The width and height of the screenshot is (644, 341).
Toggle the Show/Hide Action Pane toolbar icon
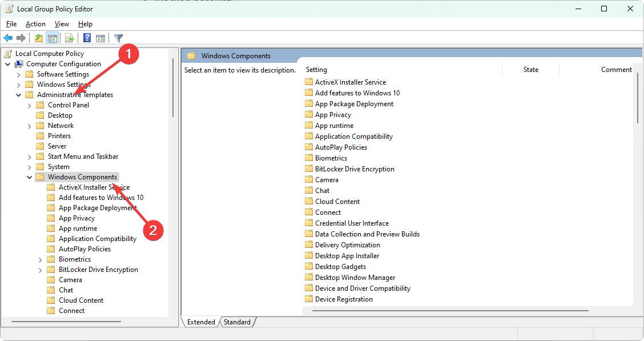coord(100,38)
